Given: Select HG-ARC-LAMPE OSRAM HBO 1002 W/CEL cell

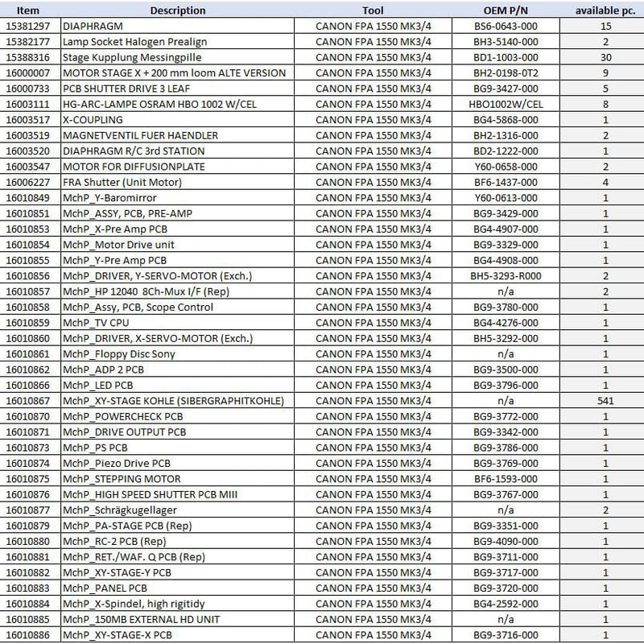Looking at the screenshot, I should pos(177,104).
